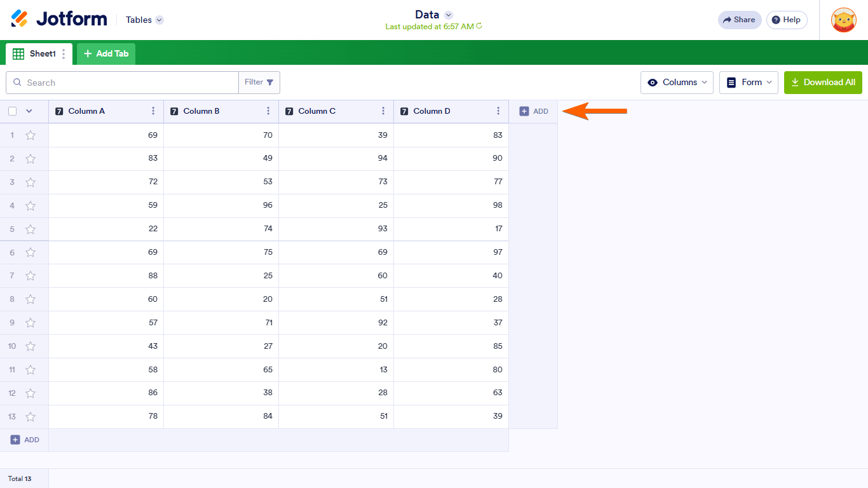The height and width of the screenshot is (488, 868).
Task: Click the refresh icon beside last updated
Action: click(x=479, y=26)
